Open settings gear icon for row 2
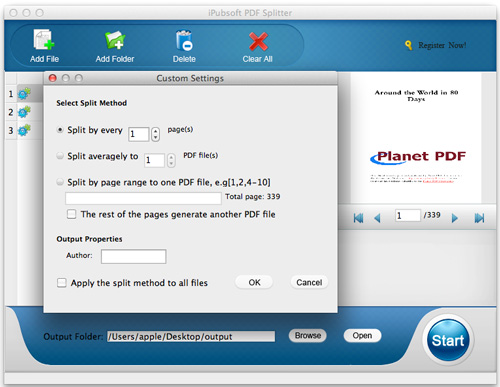Screen dimensions: 500x387 24,112
